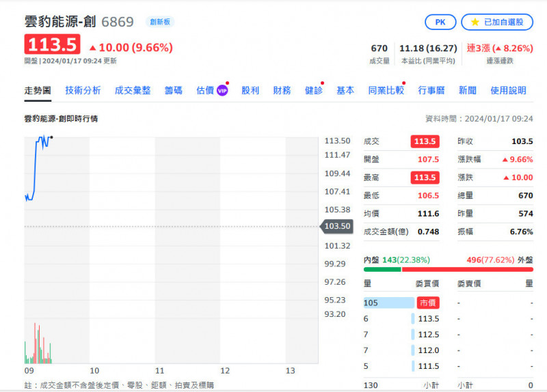Click the 成交金額(億) 0.748 value
Image resolution: width=547 pixels, height=392 pixels.
coord(429,232)
